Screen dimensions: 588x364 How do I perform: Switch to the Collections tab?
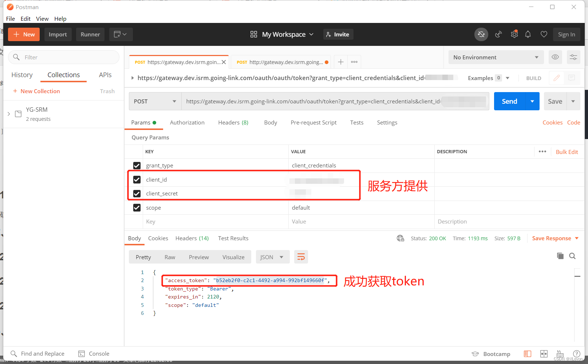point(63,75)
